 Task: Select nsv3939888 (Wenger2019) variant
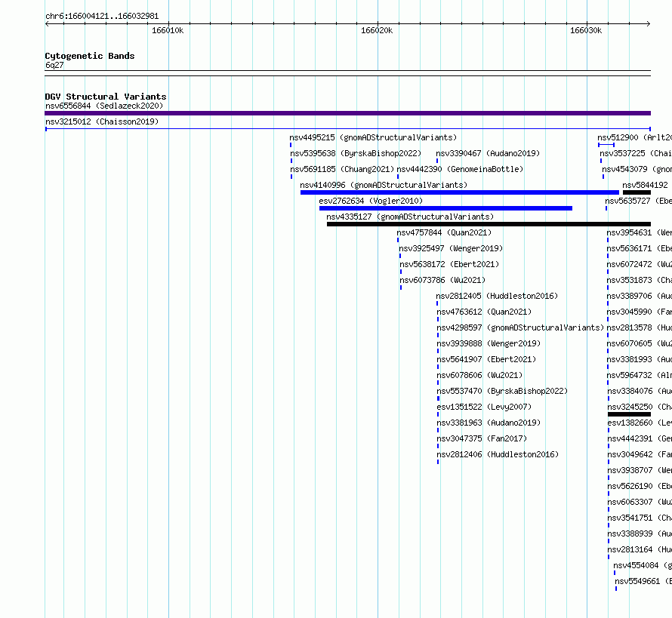(x=489, y=343)
